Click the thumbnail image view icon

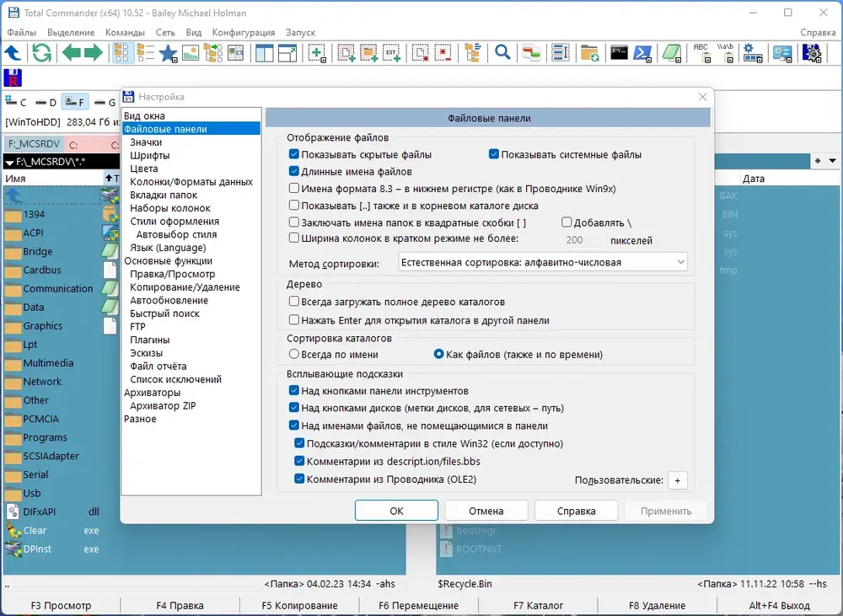pyautogui.click(x=191, y=53)
